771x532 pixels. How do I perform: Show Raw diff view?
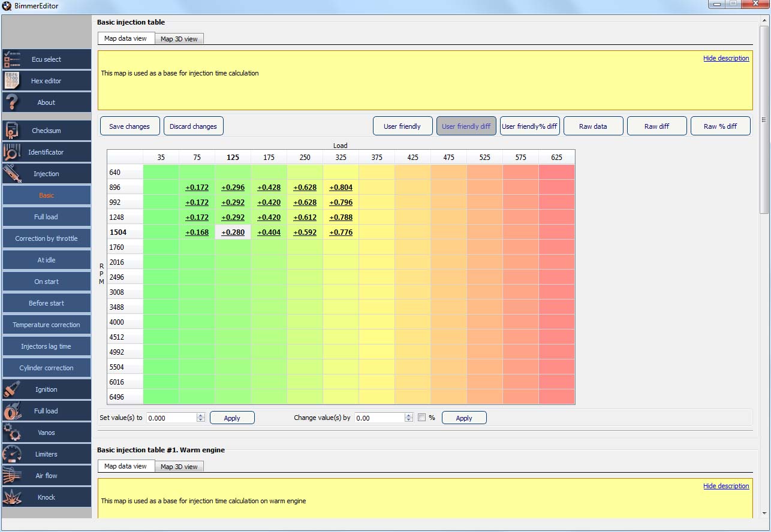coord(656,126)
